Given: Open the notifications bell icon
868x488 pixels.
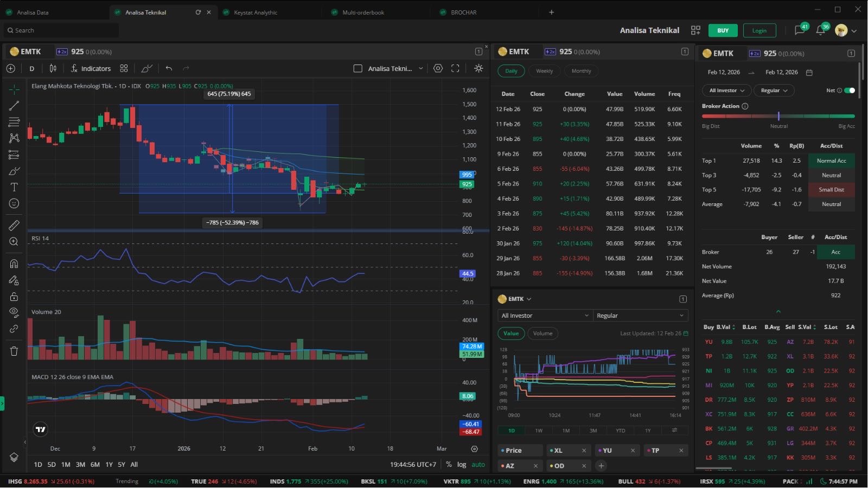Looking at the screenshot, I should (x=820, y=30).
